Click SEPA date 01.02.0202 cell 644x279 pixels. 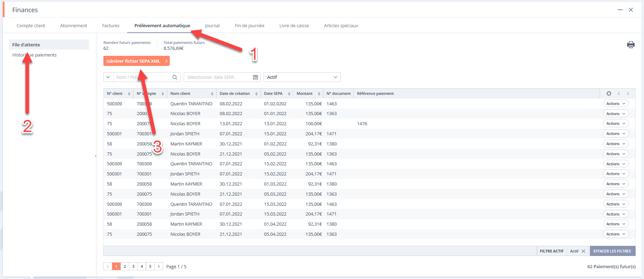click(275, 104)
